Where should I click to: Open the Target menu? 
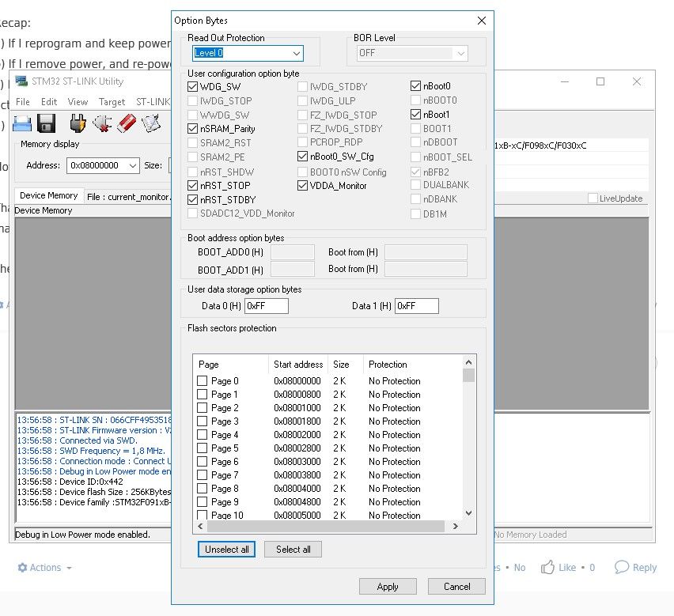pos(112,102)
